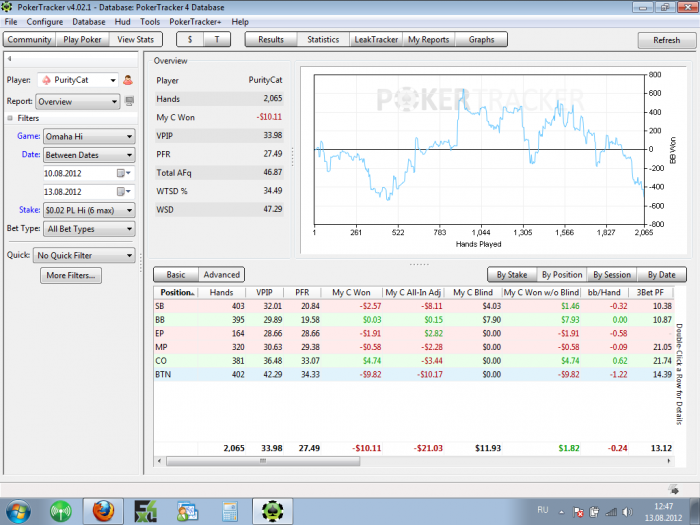
Task: Sort table by VPIP column header
Action: point(264,292)
